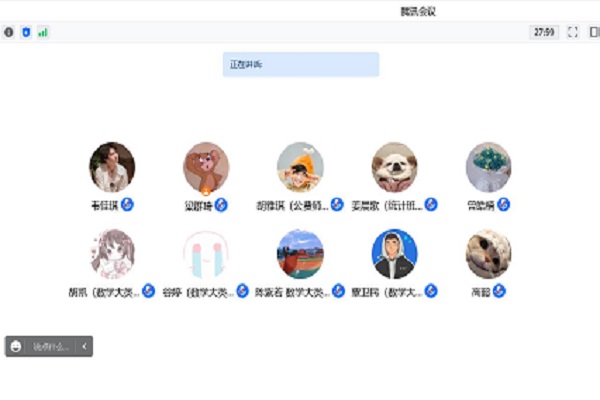Select the teal flower bouquet avatar
Screen dimensions: 600x400
click(x=489, y=167)
